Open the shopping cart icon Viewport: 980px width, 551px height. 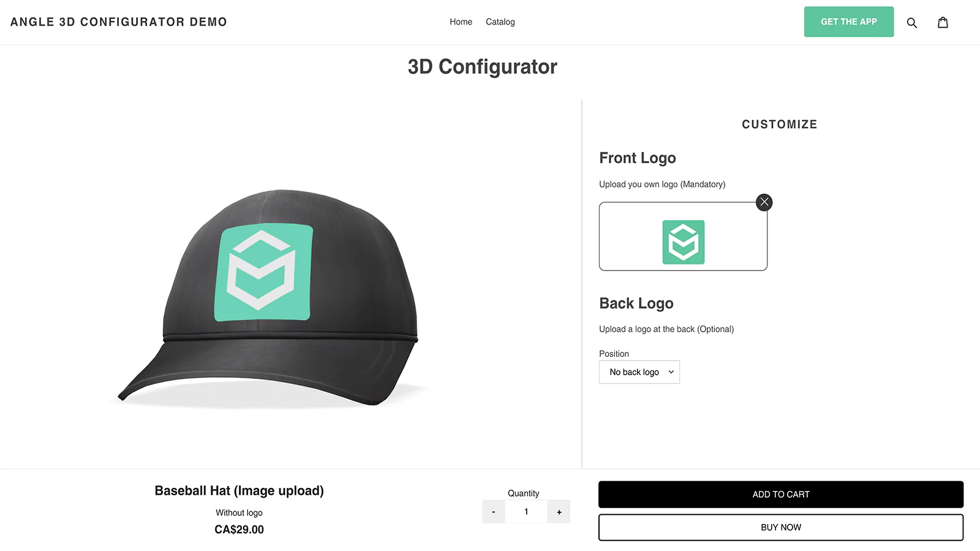click(943, 22)
